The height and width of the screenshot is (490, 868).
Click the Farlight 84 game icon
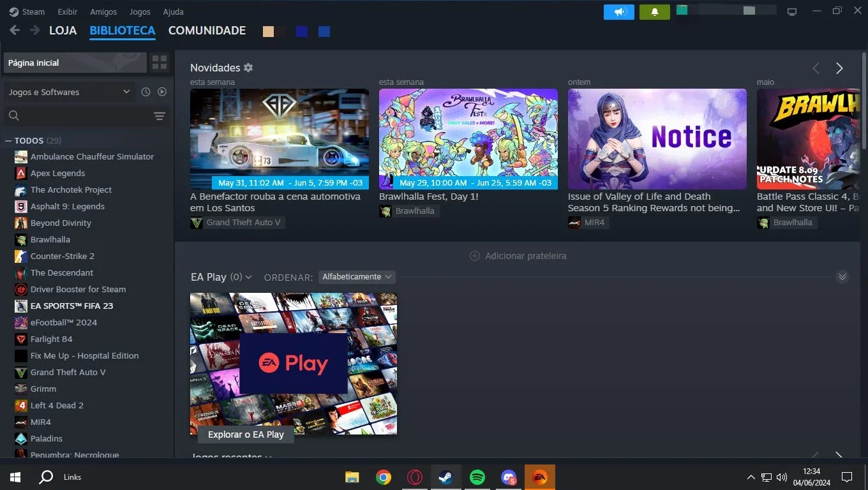tap(21, 339)
